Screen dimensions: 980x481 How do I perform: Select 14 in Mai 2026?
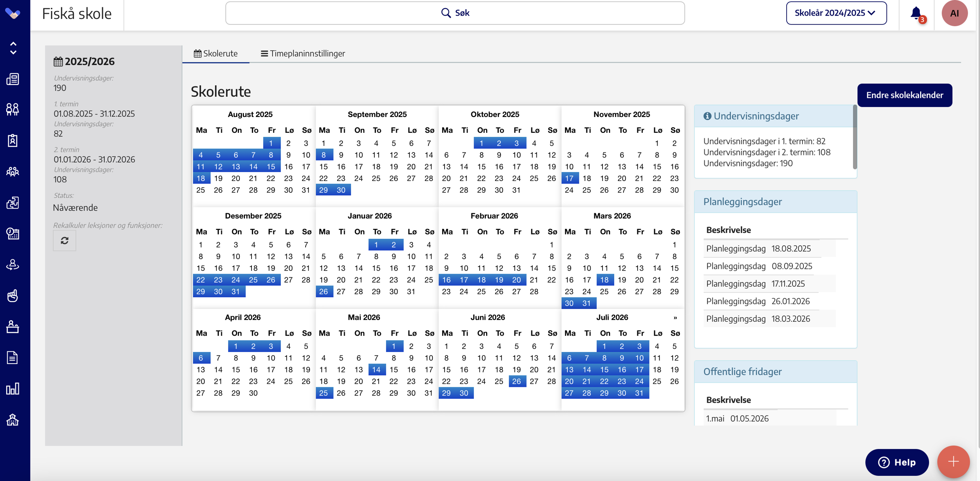[x=376, y=369]
